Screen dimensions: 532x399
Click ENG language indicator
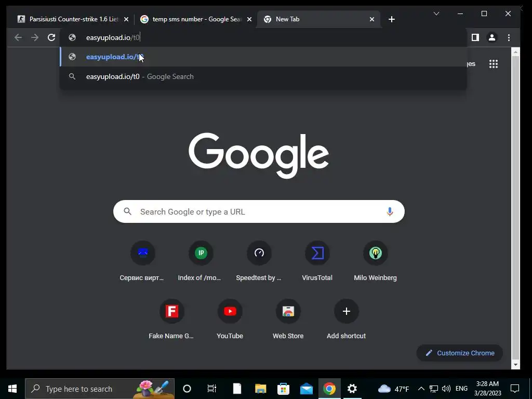(461, 389)
